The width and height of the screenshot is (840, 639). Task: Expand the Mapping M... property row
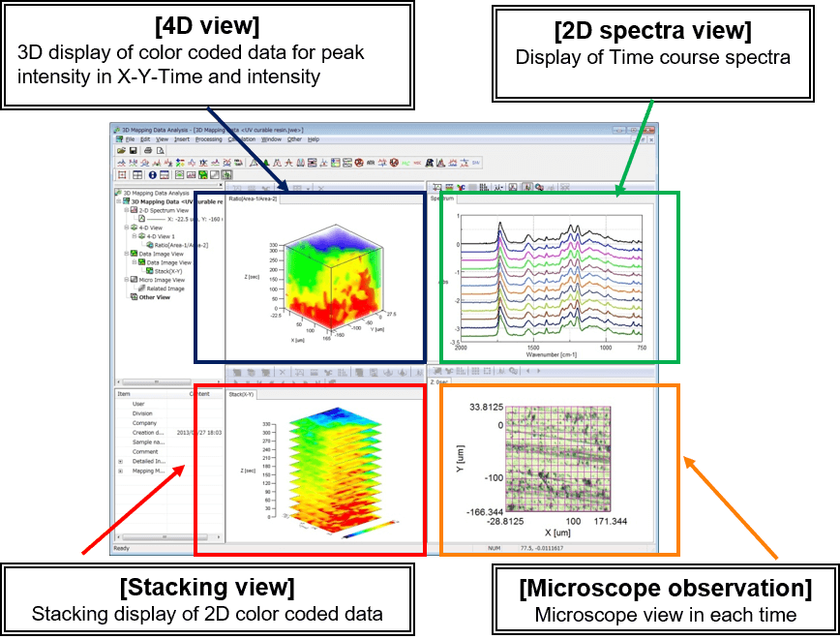coord(120,471)
